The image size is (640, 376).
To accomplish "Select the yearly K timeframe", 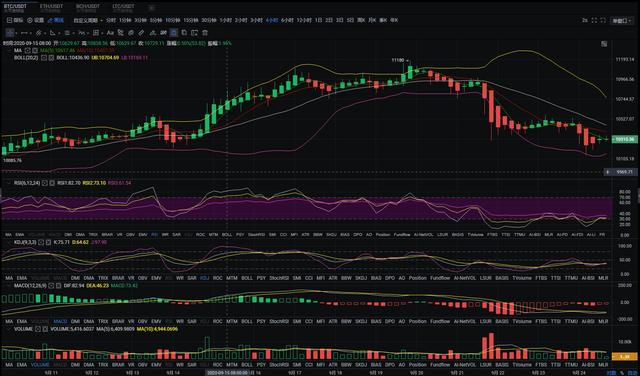I will pyautogui.click(x=394, y=20).
